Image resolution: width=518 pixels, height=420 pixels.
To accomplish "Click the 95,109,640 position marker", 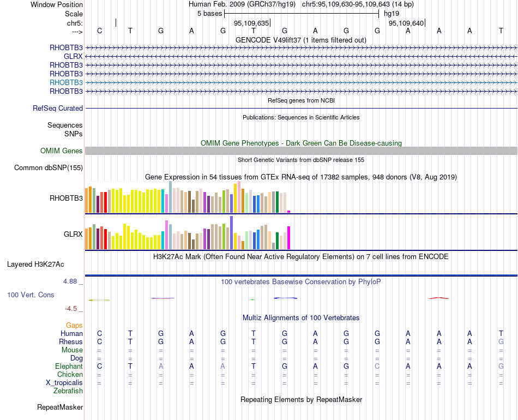I will (407, 23).
